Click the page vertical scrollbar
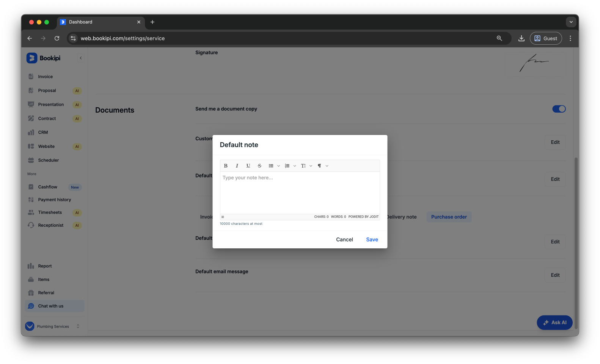The height and width of the screenshot is (364, 600). pyautogui.click(x=576, y=243)
